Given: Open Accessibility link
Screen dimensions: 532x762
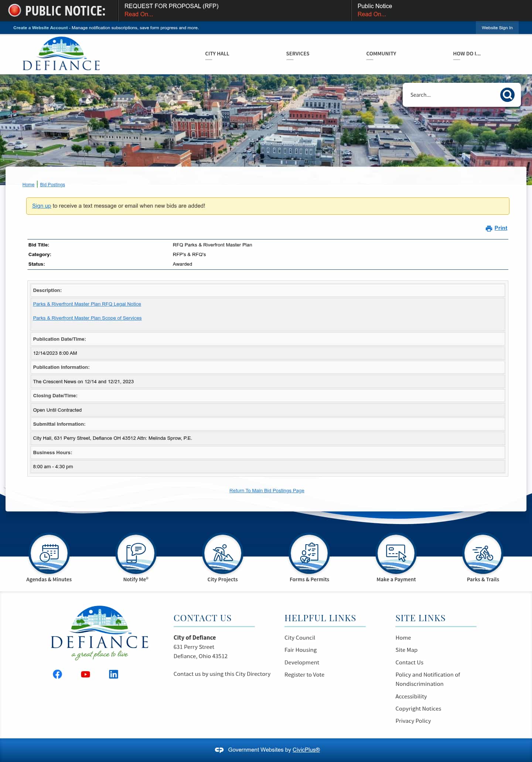Looking at the screenshot, I should click(411, 697).
